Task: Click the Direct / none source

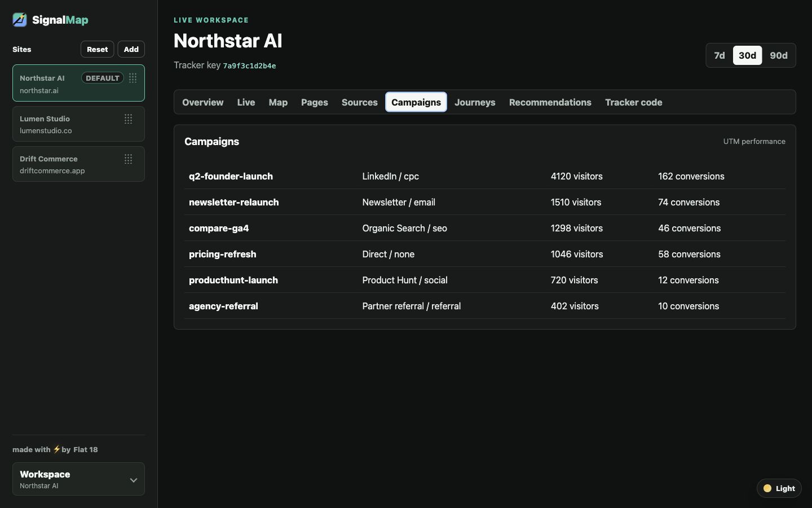Action: tap(388, 254)
